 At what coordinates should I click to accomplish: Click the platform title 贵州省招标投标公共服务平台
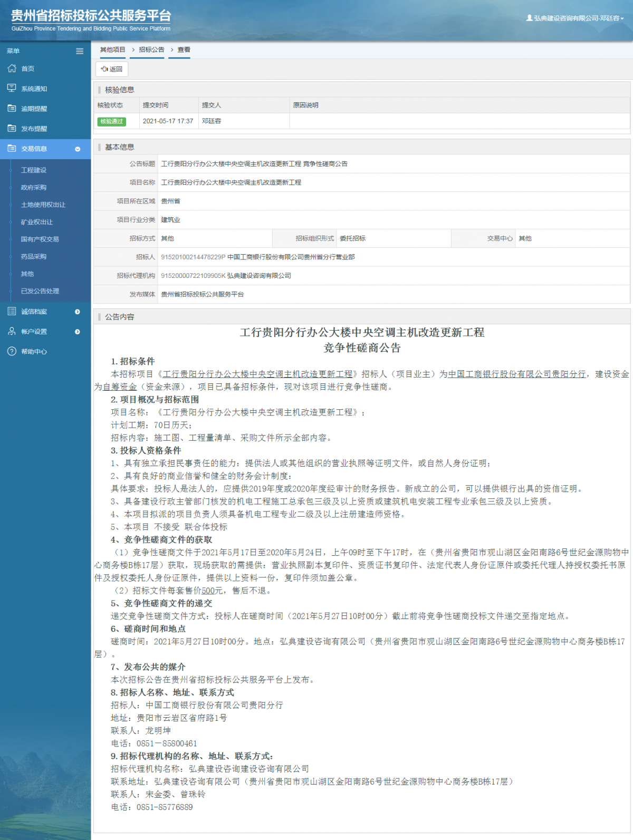point(91,15)
